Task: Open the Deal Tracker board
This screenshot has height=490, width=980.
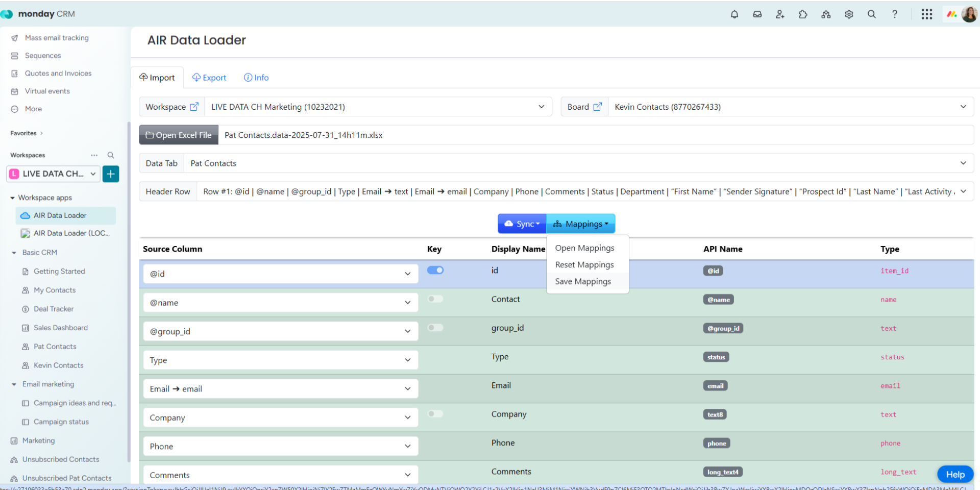Action: tap(54, 309)
